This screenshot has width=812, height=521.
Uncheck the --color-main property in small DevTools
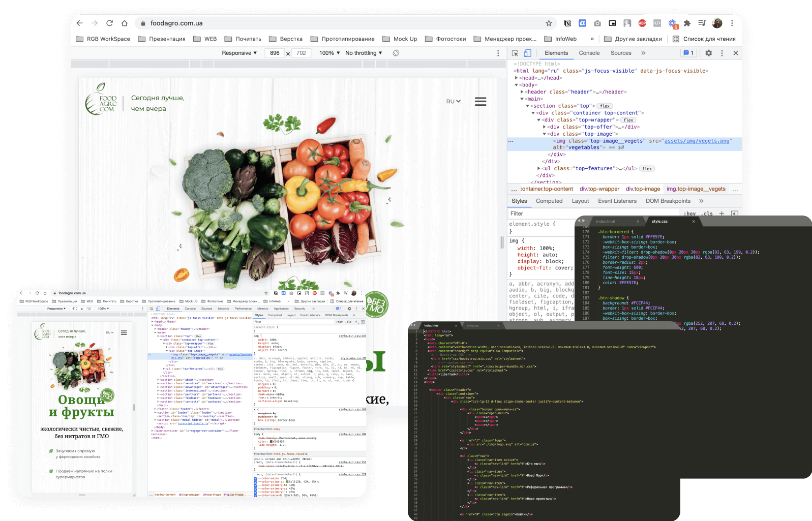255,478
